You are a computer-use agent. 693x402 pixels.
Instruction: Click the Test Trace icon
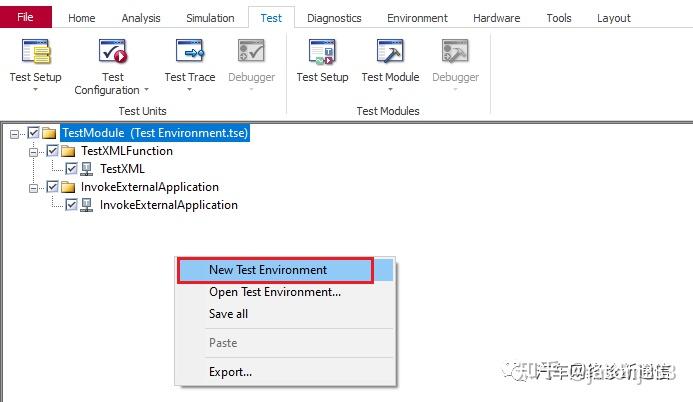point(189,51)
